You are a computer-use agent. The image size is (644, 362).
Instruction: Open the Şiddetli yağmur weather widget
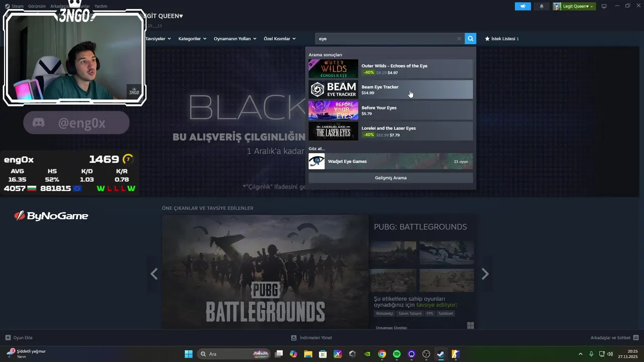pyautogui.click(x=26, y=354)
